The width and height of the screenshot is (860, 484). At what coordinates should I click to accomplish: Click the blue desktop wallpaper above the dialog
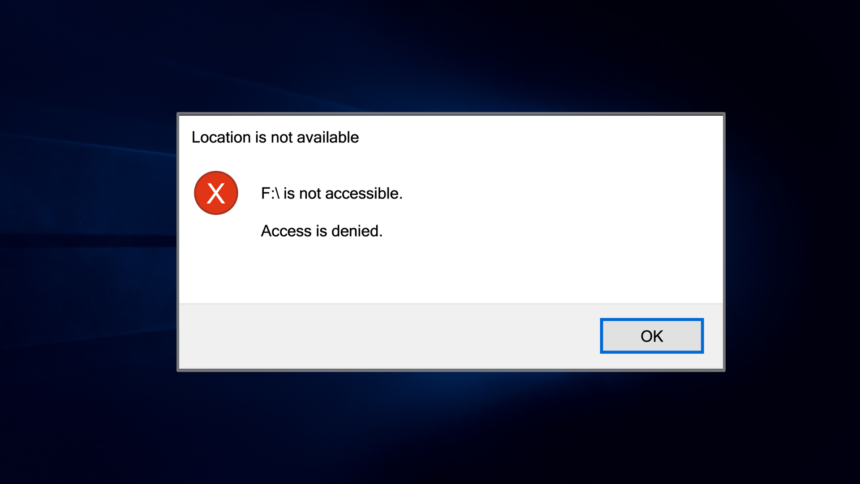tap(430, 55)
